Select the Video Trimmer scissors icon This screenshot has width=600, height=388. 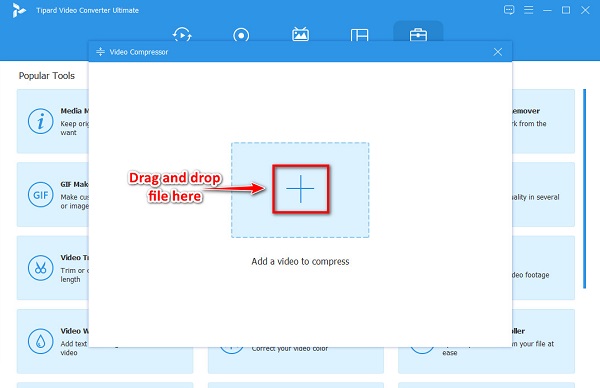41,268
